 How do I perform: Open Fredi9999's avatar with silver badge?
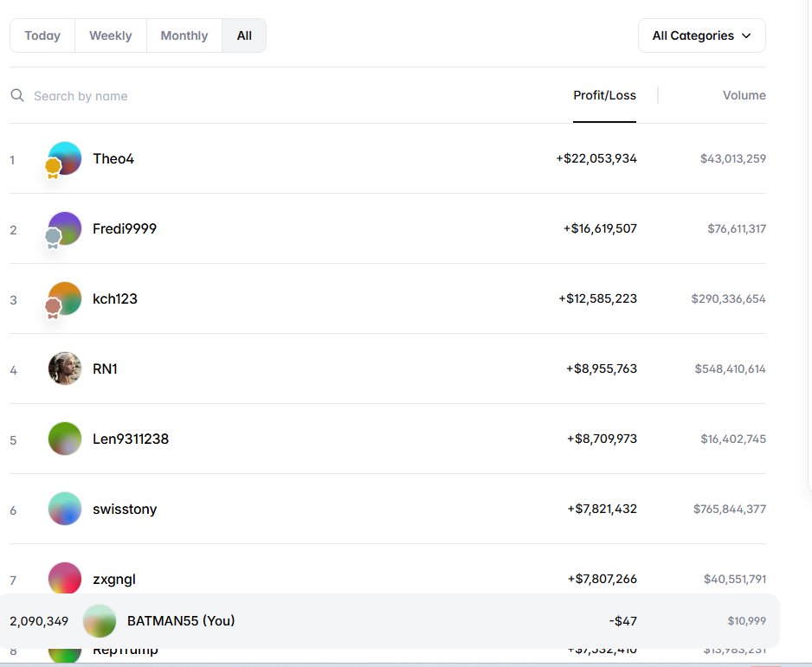(x=65, y=228)
